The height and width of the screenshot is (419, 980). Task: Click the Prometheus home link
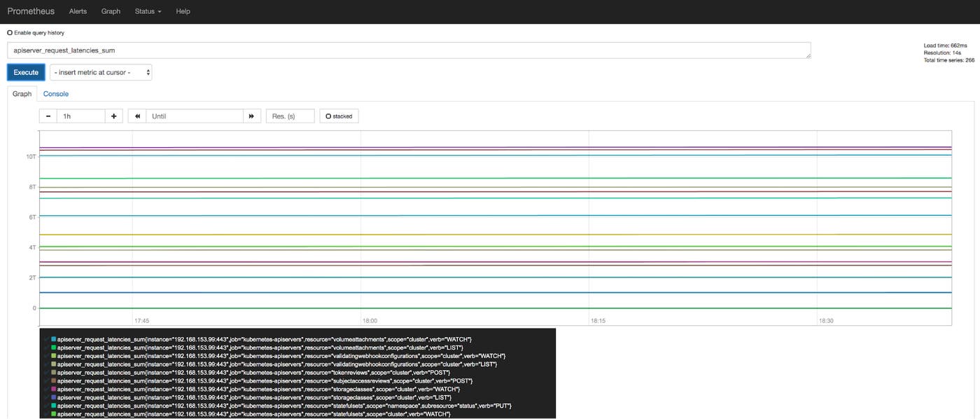(31, 11)
